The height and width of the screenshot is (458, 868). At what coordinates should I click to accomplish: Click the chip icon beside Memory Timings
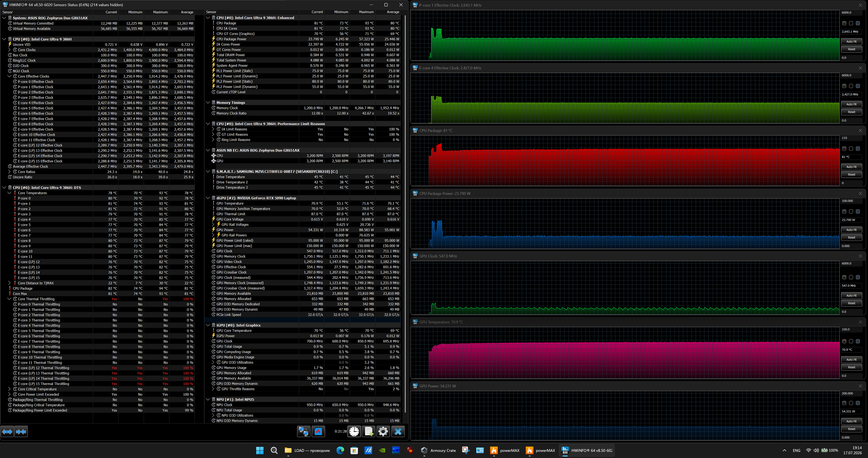(213, 102)
